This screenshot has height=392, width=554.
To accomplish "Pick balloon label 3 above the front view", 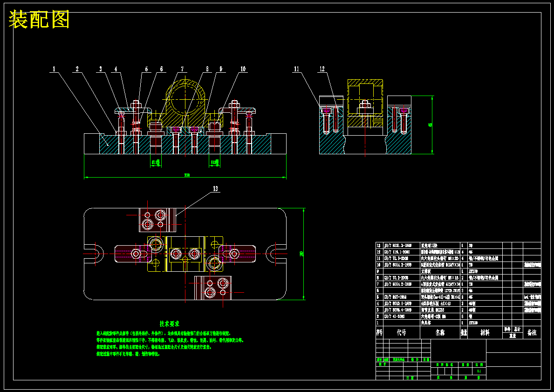I will (101, 69).
